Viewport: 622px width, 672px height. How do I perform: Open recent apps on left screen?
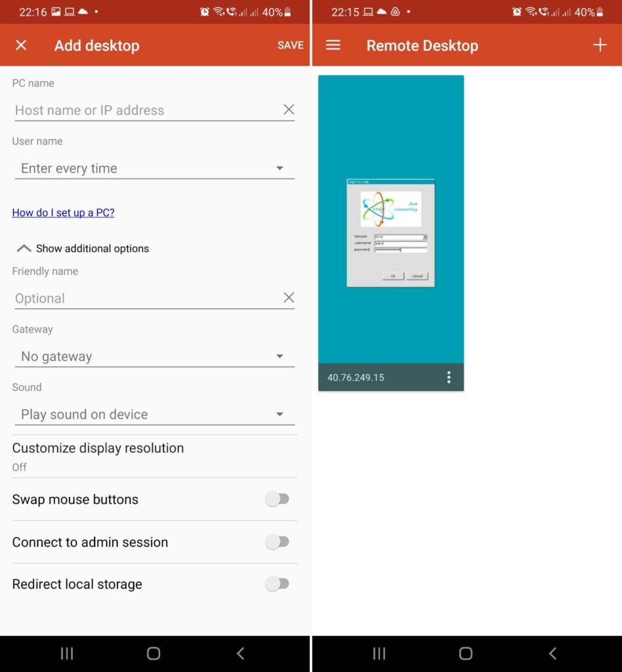(x=67, y=653)
